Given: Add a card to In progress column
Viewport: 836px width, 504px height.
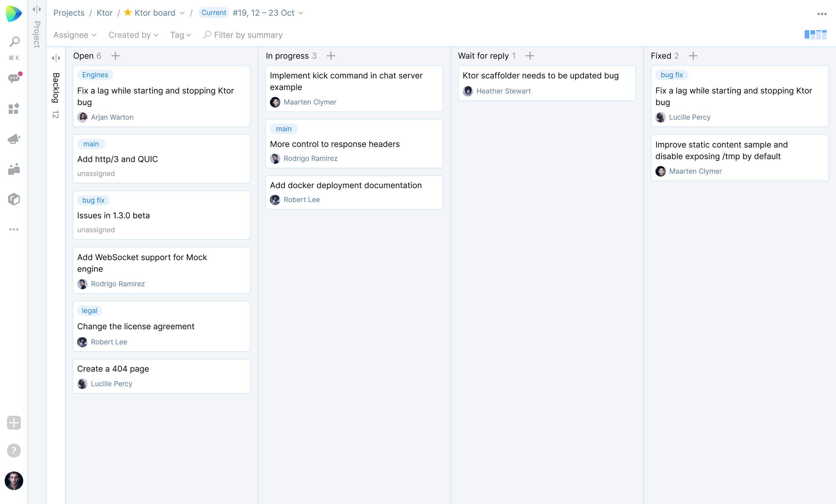Looking at the screenshot, I should click(331, 56).
